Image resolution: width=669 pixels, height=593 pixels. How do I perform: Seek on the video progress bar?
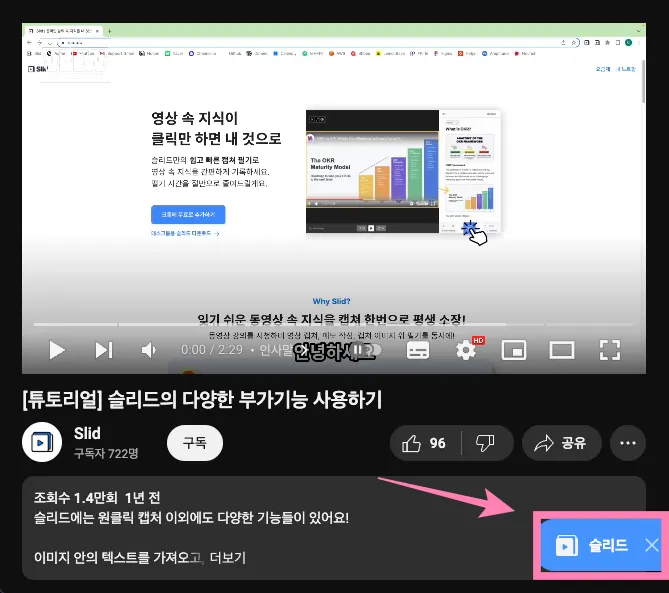(334, 324)
